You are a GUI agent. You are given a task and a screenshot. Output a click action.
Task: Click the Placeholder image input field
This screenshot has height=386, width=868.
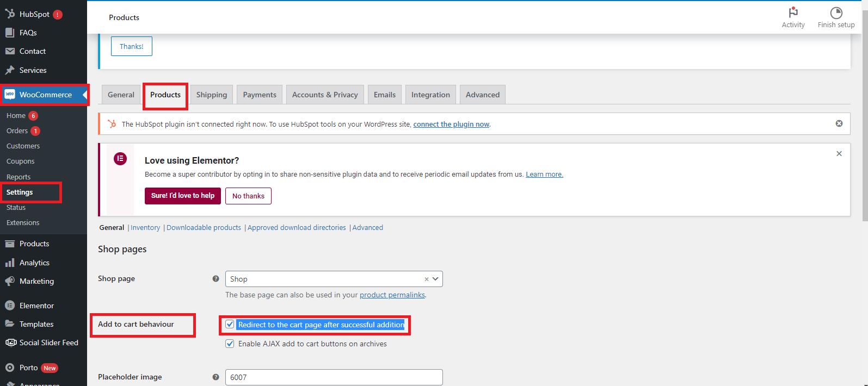334,377
